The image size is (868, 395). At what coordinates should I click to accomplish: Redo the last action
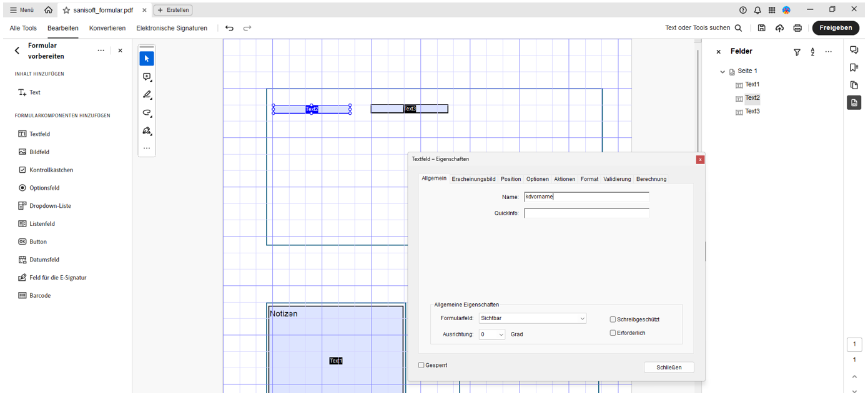pos(247,28)
